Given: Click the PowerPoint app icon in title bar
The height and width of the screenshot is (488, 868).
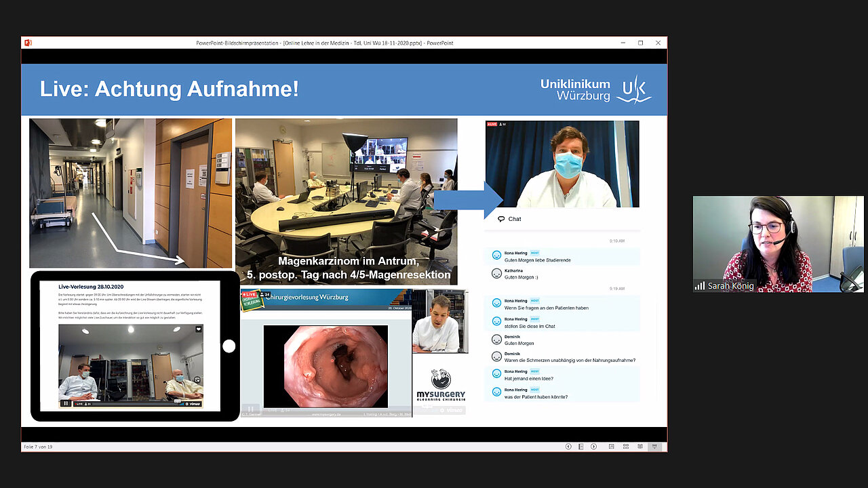Looking at the screenshot, I should pyautogui.click(x=28, y=43).
